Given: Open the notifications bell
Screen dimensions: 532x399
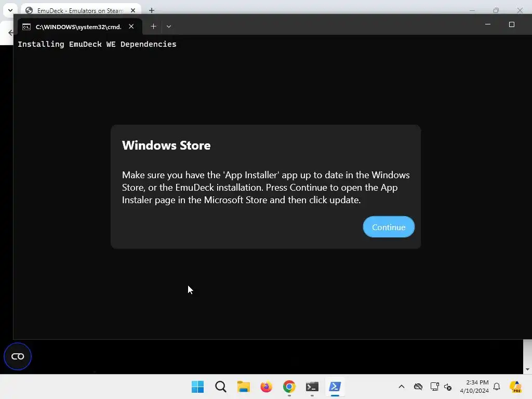Looking at the screenshot, I should pos(497,387).
